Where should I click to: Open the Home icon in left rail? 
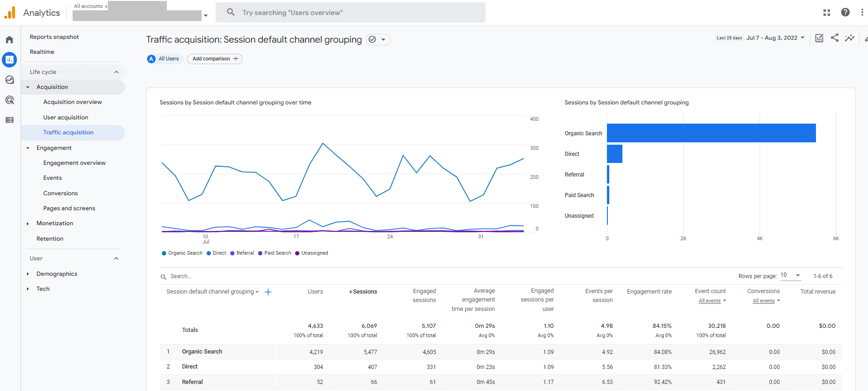click(x=9, y=40)
